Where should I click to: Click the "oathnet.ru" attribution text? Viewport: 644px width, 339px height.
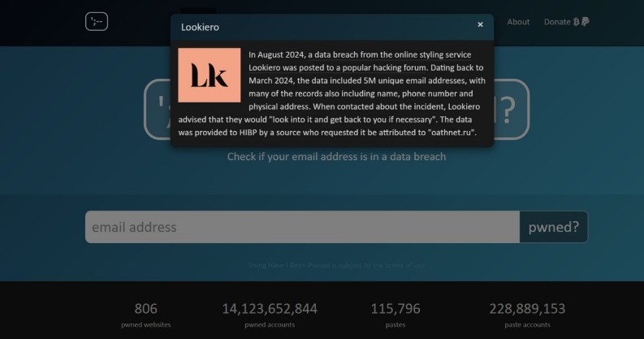(451, 132)
